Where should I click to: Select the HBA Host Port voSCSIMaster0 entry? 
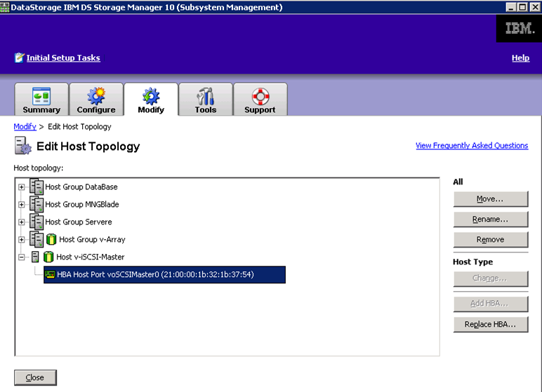[x=154, y=275]
